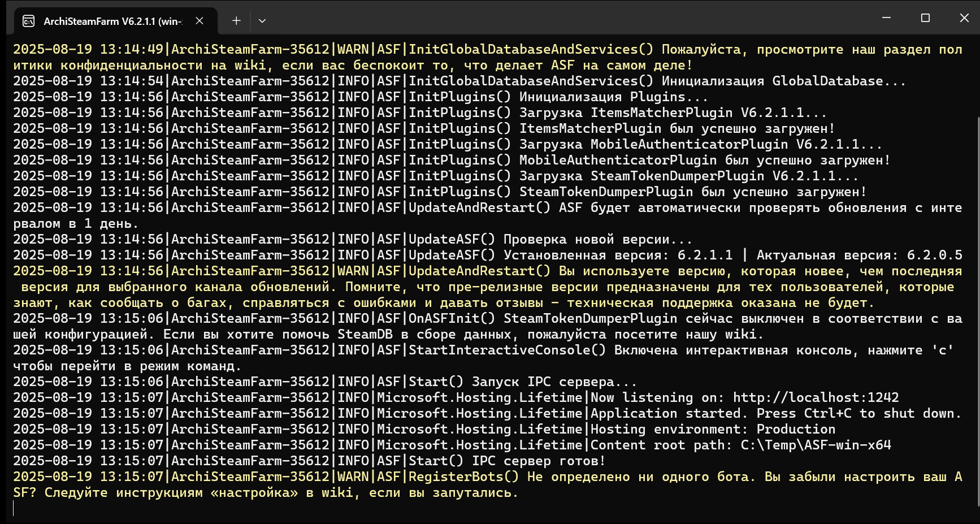Click the text "Content root path:"
Viewport: 980px width, 524px height.
tap(661, 445)
